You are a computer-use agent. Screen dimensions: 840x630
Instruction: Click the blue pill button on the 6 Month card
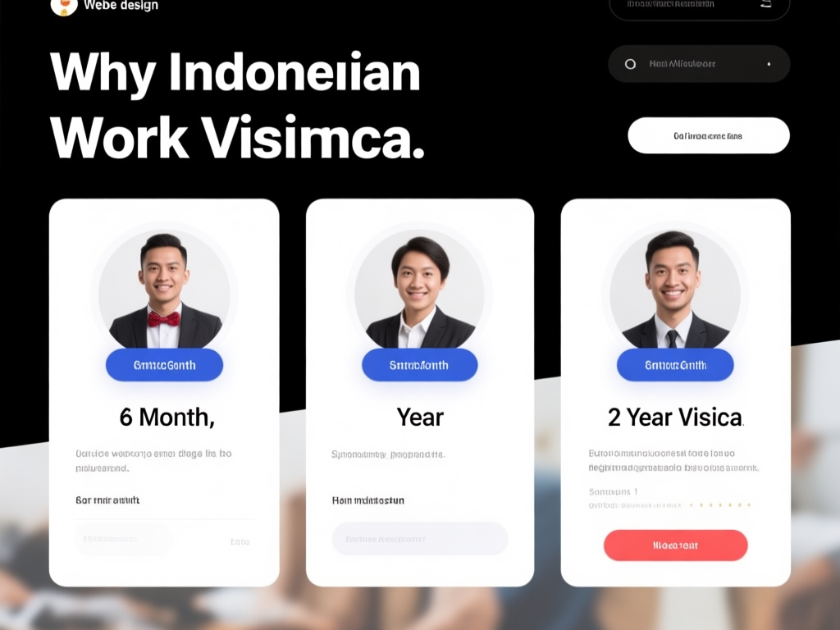164,365
